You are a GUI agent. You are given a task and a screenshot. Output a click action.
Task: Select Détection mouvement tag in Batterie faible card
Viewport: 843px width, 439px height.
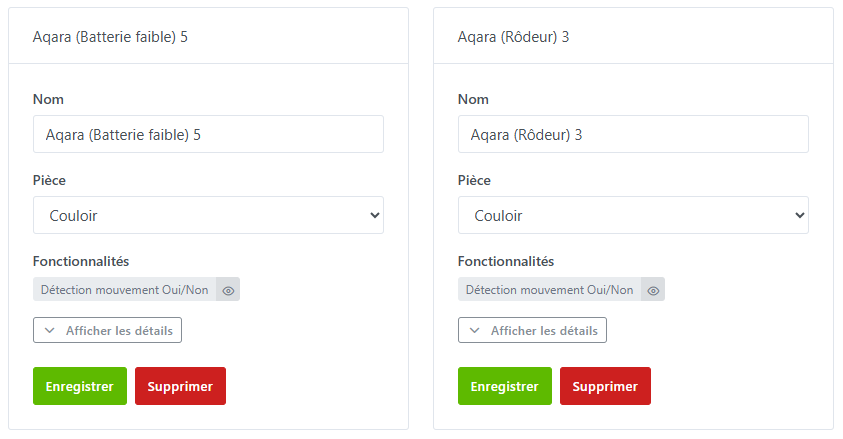(125, 290)
